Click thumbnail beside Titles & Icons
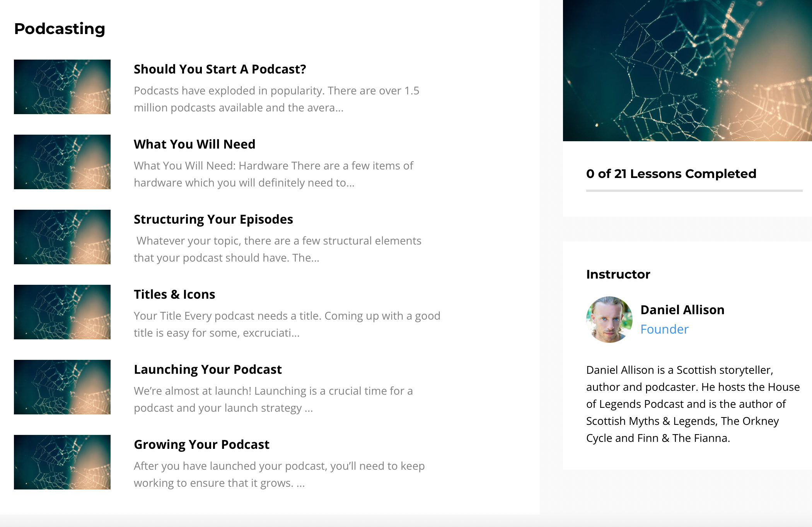This screenshot has height=527, width=812. tap(62, 312)
